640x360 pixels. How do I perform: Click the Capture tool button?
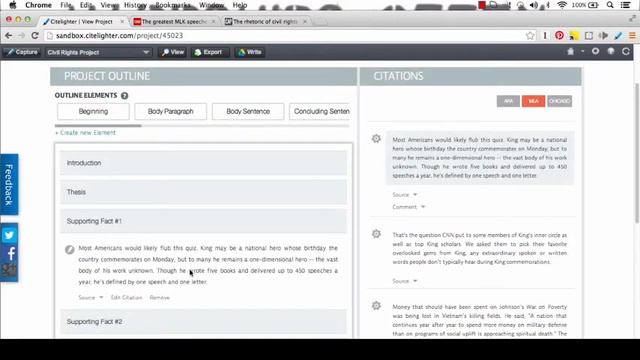[x=22, y=52]
